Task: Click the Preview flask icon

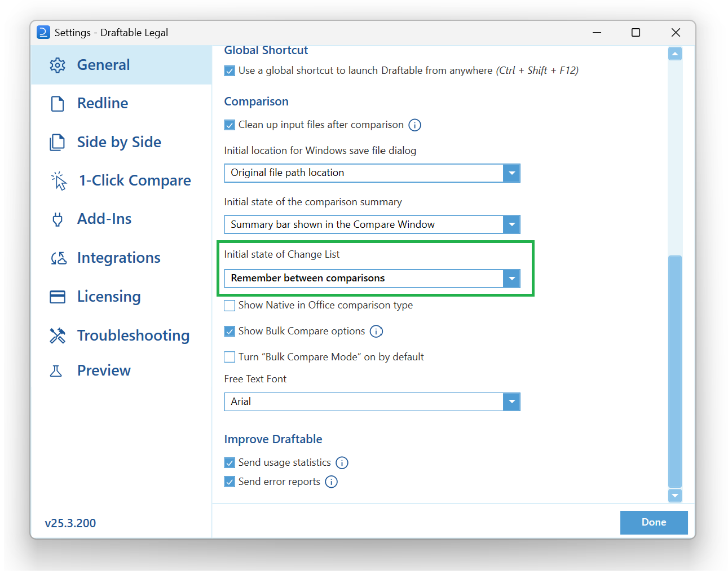Action: click(x=56, y=371)
